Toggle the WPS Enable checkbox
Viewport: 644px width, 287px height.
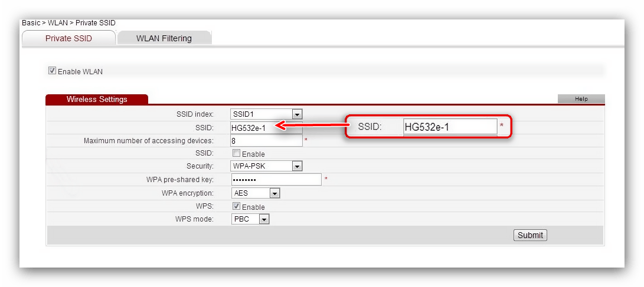tap(236, 206)
